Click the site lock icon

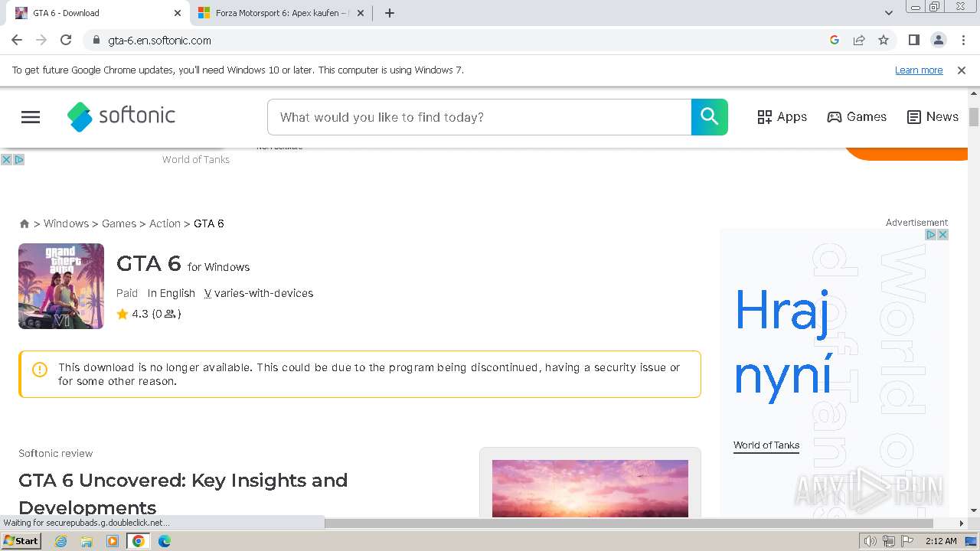coord(96,40)
